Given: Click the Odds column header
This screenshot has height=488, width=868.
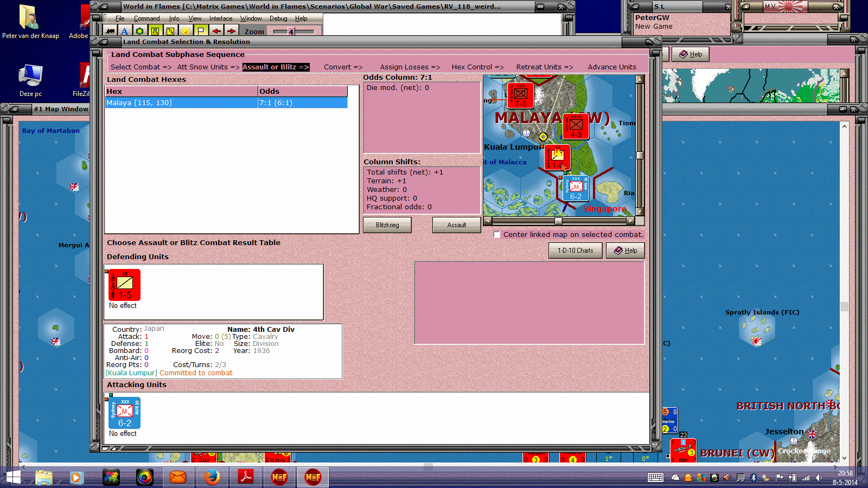Looking at the screenshot, I should point(303,91).
